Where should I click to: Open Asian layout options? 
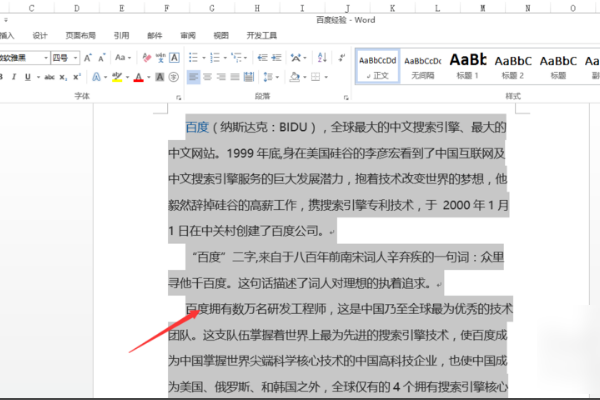tap(296, 58)
